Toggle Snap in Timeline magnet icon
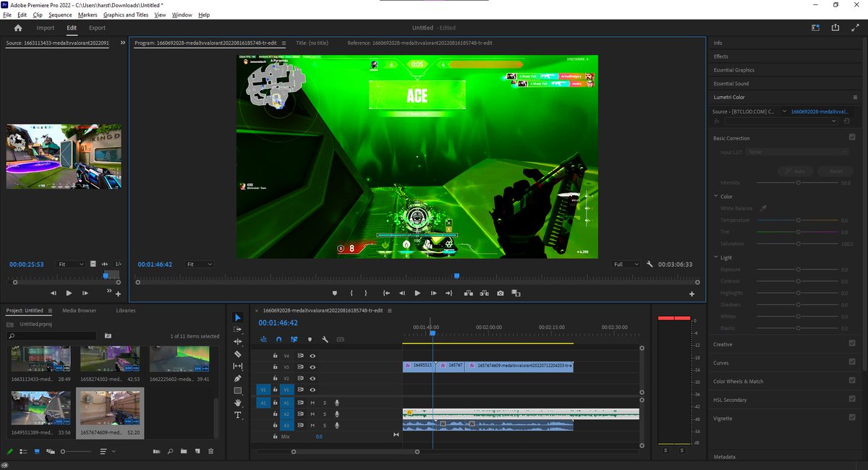Viewport: 868px width, 470px height. (278, 339)
